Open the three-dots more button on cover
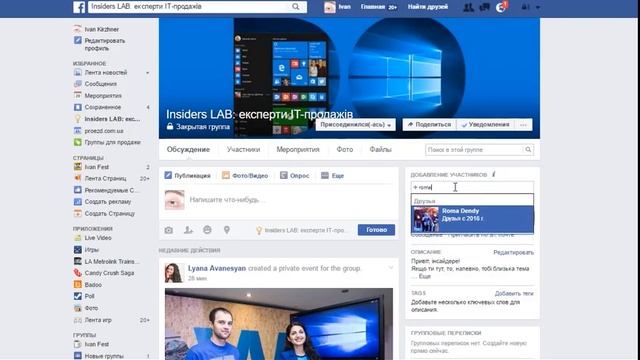The width and height of the screenshot is (640, 360). point(523,125)
